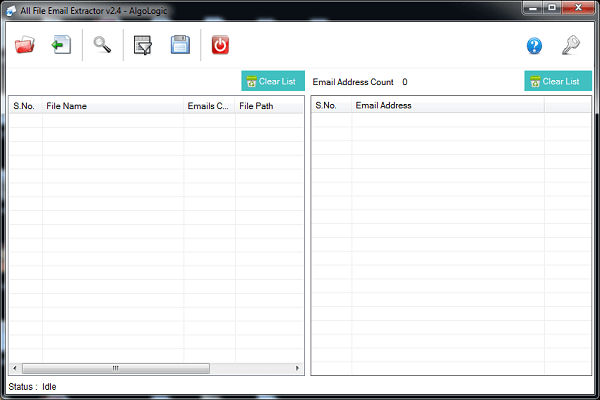Click the red power exit icon
The width and height of the screenshot is (600, 400).
coord(220,45)
